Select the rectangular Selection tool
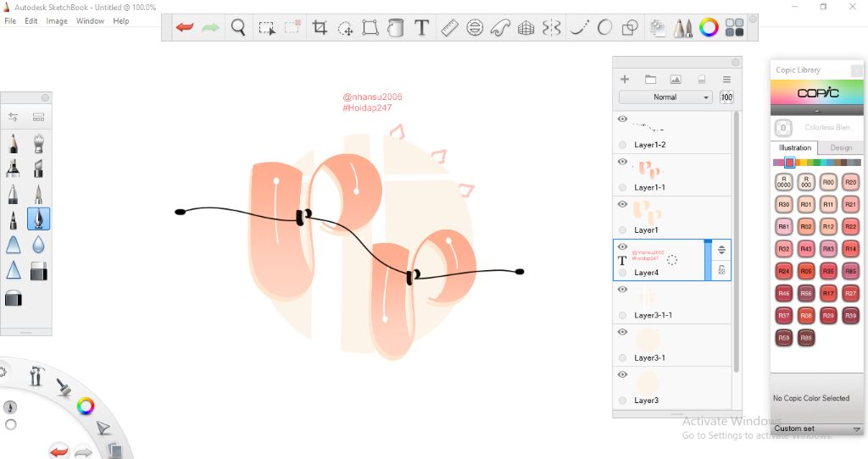 (267, 28)
